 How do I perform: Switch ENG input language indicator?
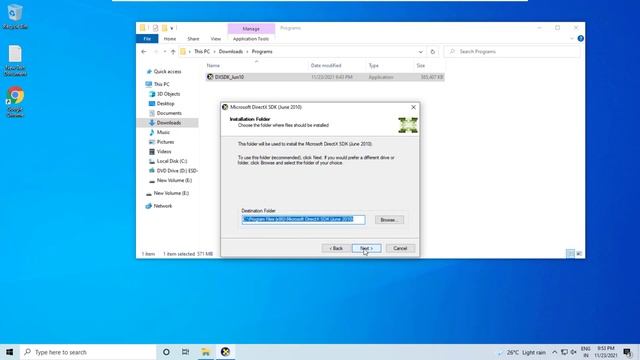(x=586, y=352)
